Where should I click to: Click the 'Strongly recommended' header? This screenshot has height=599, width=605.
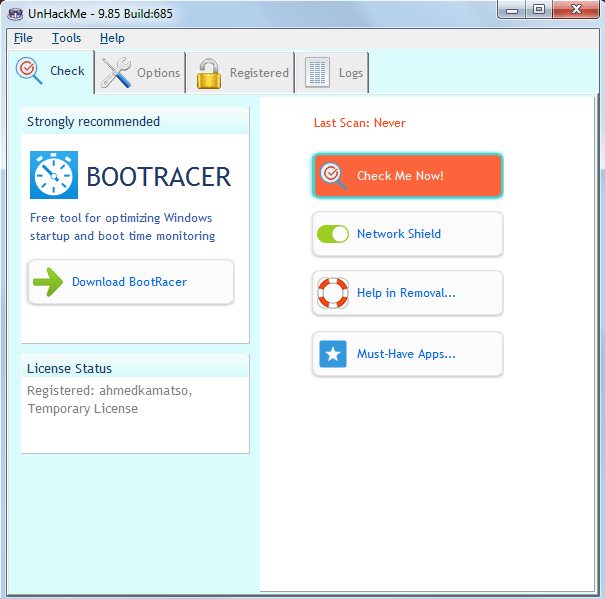tap(93, 122)
